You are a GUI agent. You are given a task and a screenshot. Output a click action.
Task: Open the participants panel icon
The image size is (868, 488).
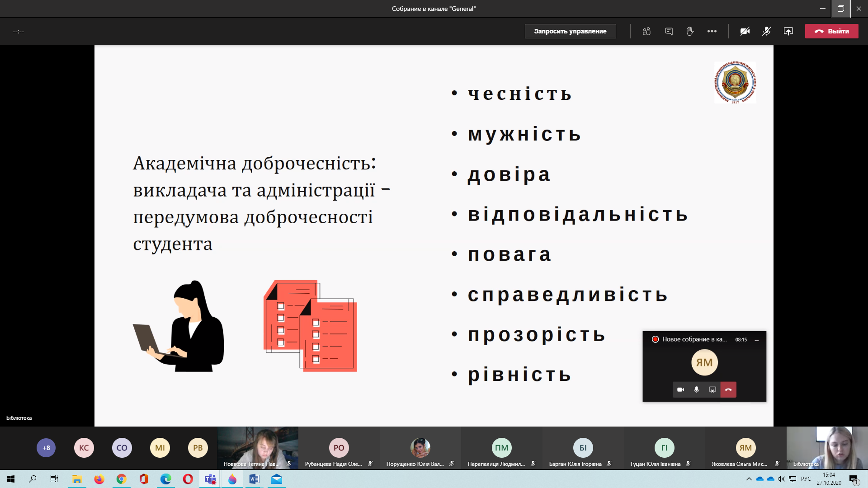646,31
